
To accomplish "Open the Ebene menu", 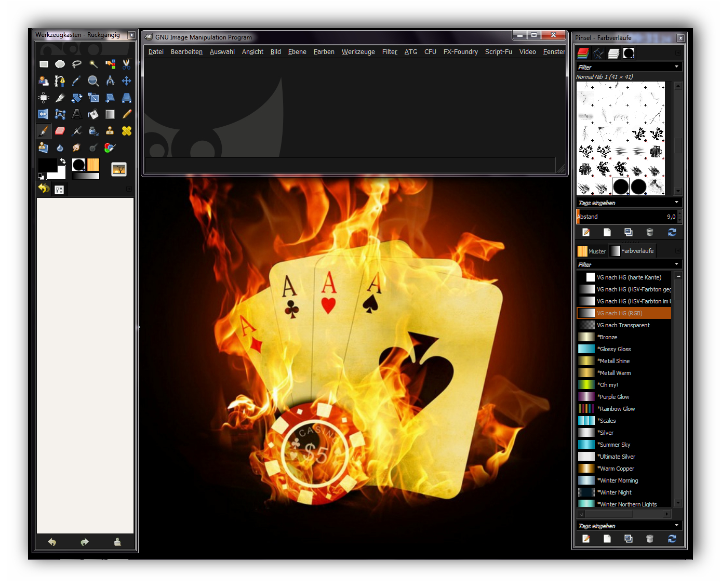I will (x=297, y=52).
